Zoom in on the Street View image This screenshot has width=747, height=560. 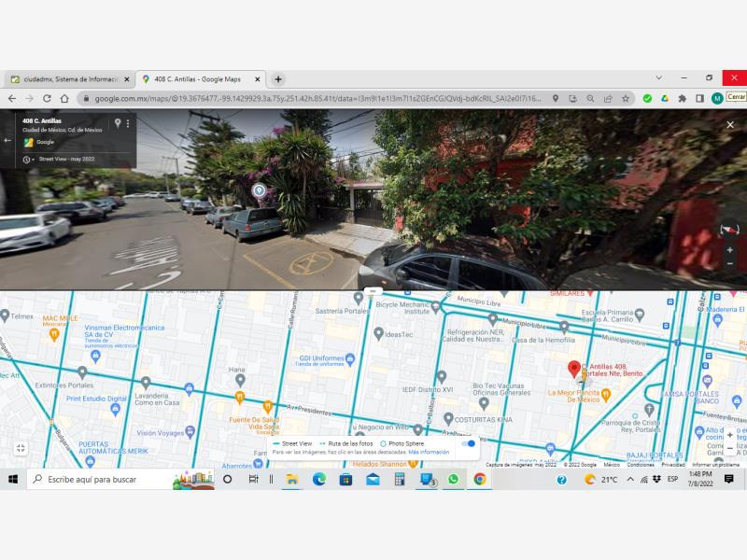click(x=730, y=250)
